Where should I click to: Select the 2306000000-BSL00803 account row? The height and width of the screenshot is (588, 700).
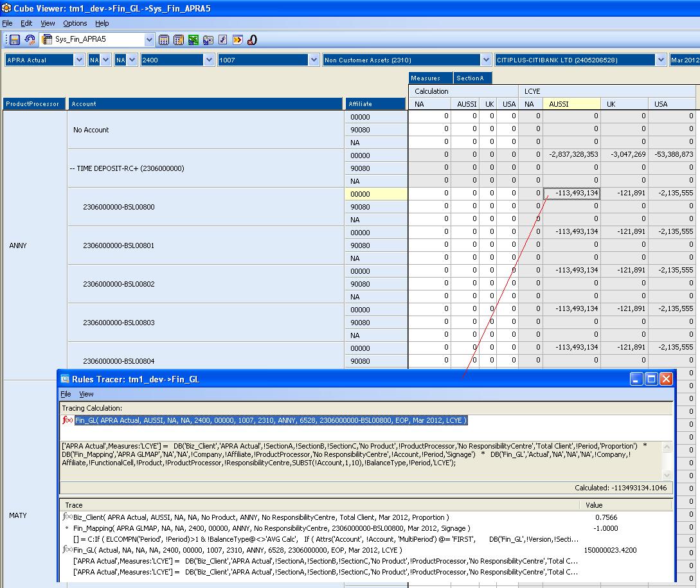click(x=205, y=323)
